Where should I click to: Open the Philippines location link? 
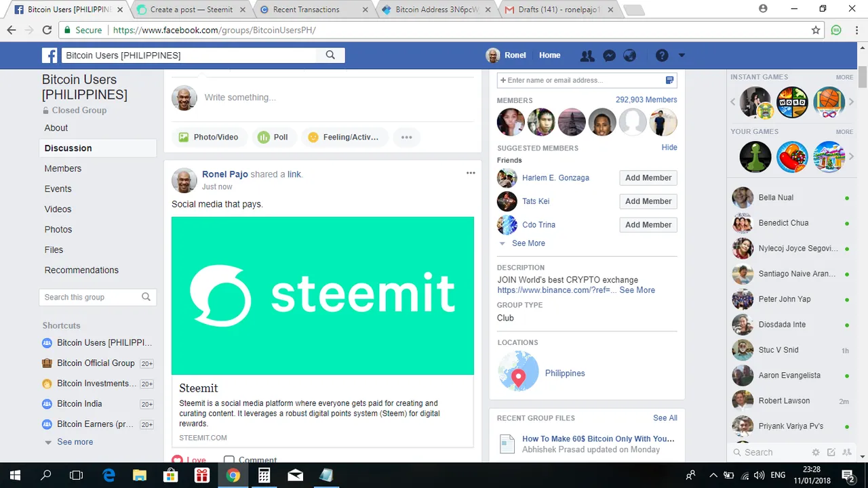point(565,373)
